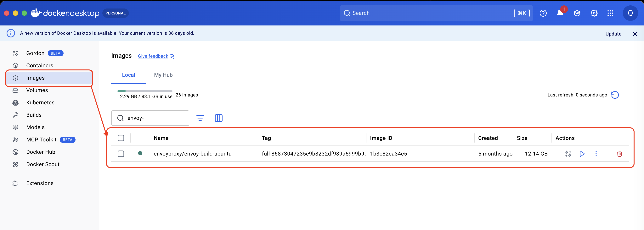Sort by Name column header
The image size is (644, 230).
point(161,138)
